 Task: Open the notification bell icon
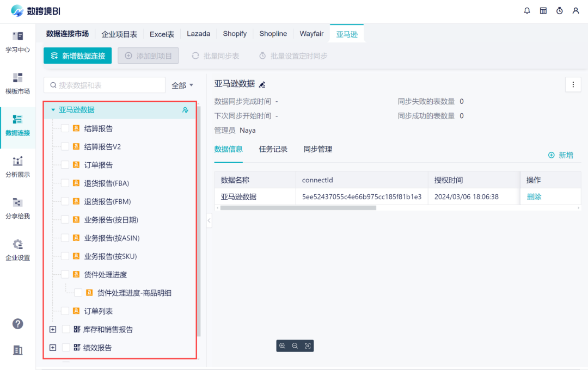tap(527, 11)
